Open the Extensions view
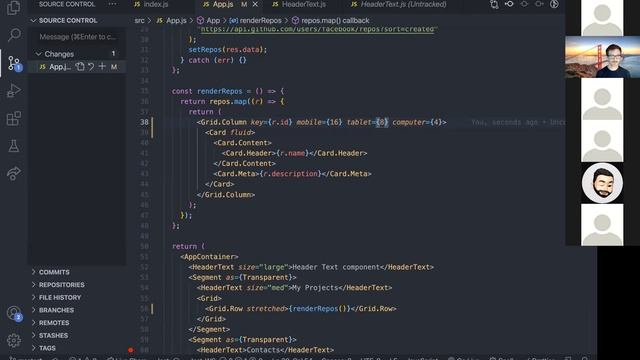Screen dimensions: 640x360 (14, 118)
